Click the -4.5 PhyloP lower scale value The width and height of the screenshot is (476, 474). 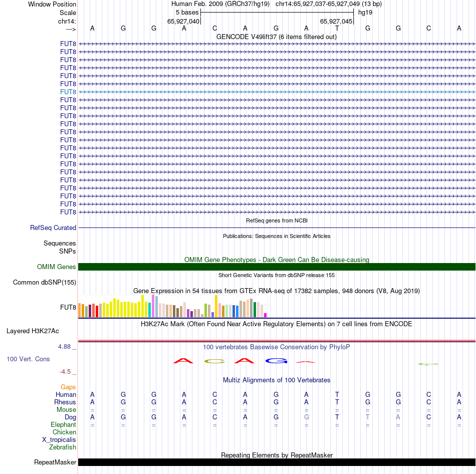click(65, 372)
